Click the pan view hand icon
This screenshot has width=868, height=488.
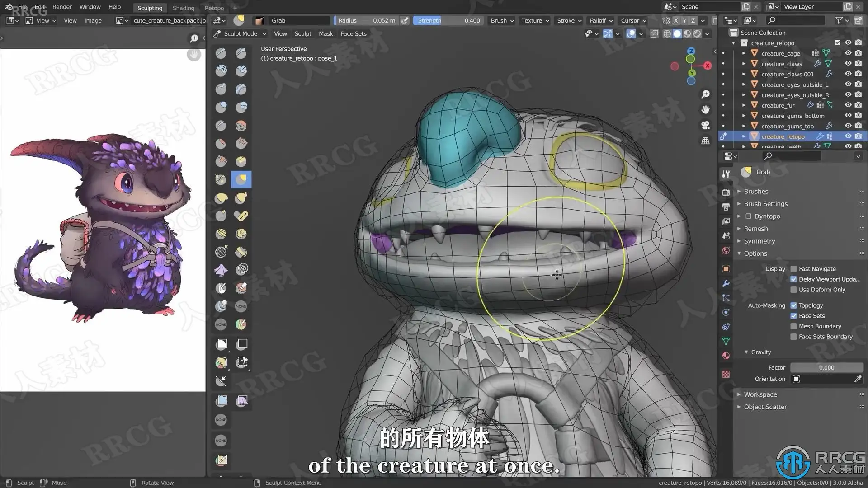pos(705,109)
